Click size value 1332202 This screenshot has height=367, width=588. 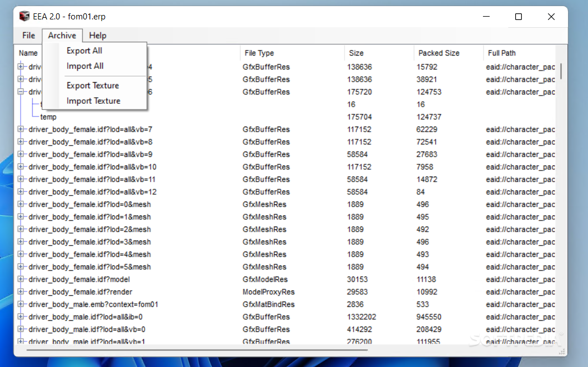tap(361, 317)
